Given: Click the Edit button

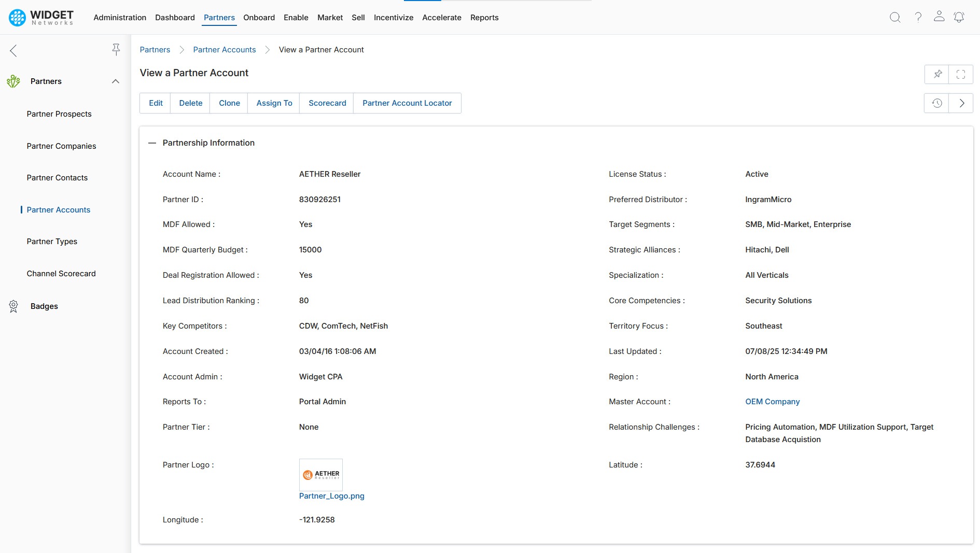Looking at the screenshot, I should tap(156, 103).
